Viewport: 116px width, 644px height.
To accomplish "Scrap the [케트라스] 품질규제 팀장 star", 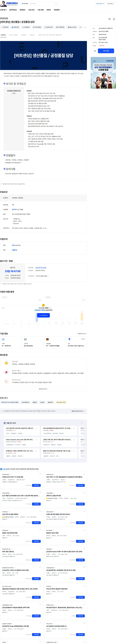I will 84,492.
